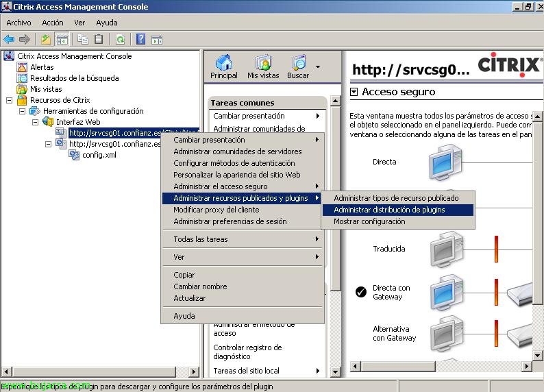Select Mis vistas in the console tree
This screenshot has height=392, width=544.
(x=46, y=89)
